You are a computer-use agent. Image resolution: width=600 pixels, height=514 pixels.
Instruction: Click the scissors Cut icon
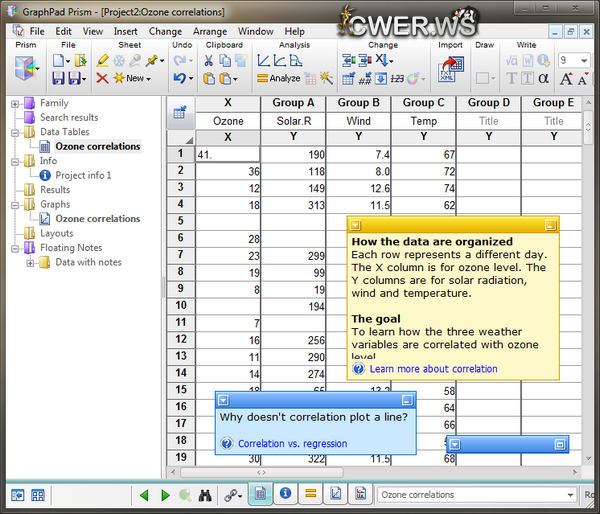(x=208, y=61)
